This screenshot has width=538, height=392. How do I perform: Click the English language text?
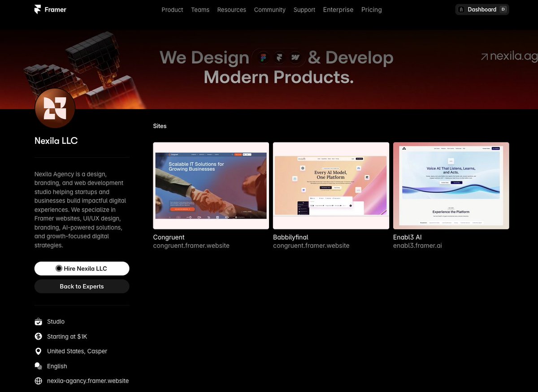click(57, 366)
